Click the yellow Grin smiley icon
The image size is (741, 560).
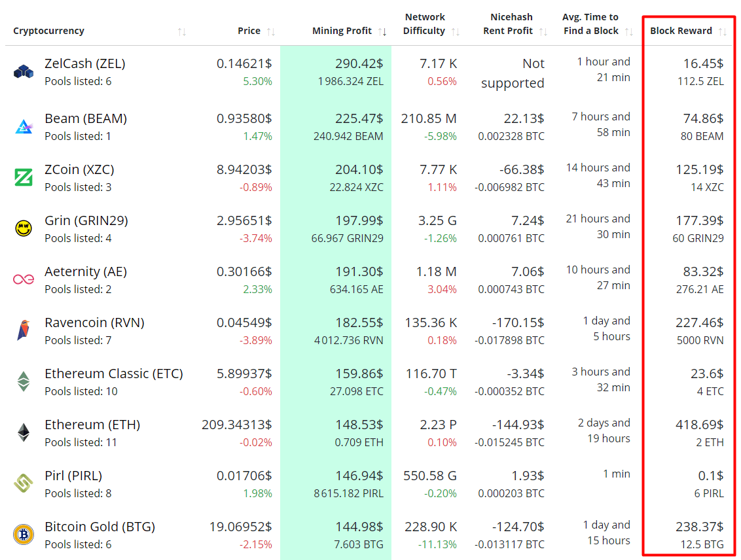tap(24, 228)
